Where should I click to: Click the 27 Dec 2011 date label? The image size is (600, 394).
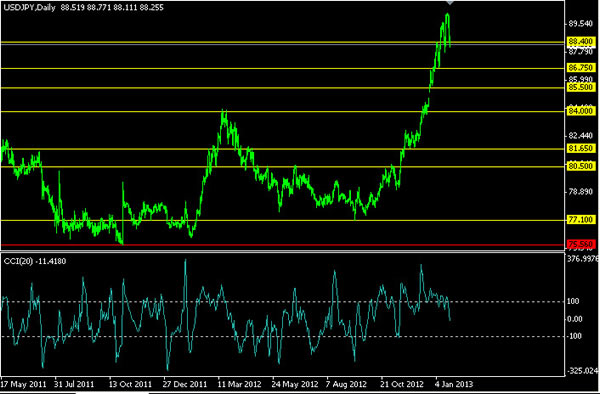click(184, 384)
